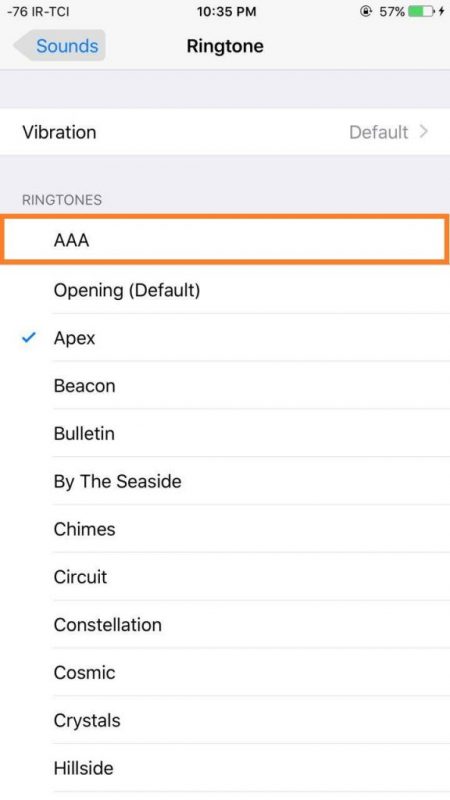Image resolution: width=450 pixels, height=800 pixels.
Task: Choose Hillside ringtone
Action: 225,768
